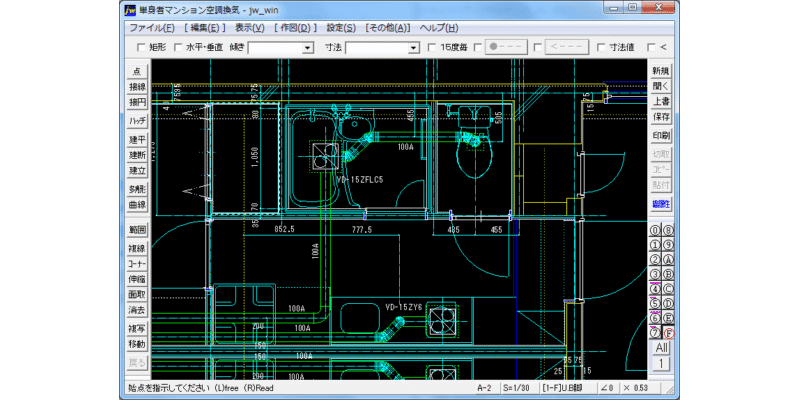Toggle layer A button
Image resolution: width=800 pixels, height=400 pixels.
pyautogui.click(x=667, y=260)
